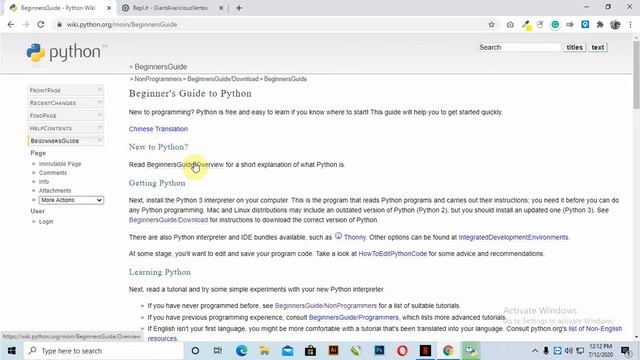Open the taskbar clock and date

tap(601, 351)
